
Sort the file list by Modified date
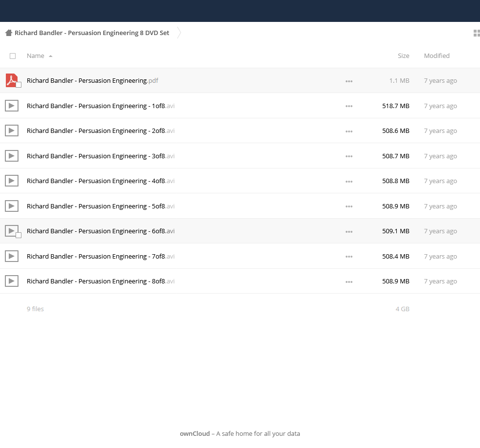(437, 56)
